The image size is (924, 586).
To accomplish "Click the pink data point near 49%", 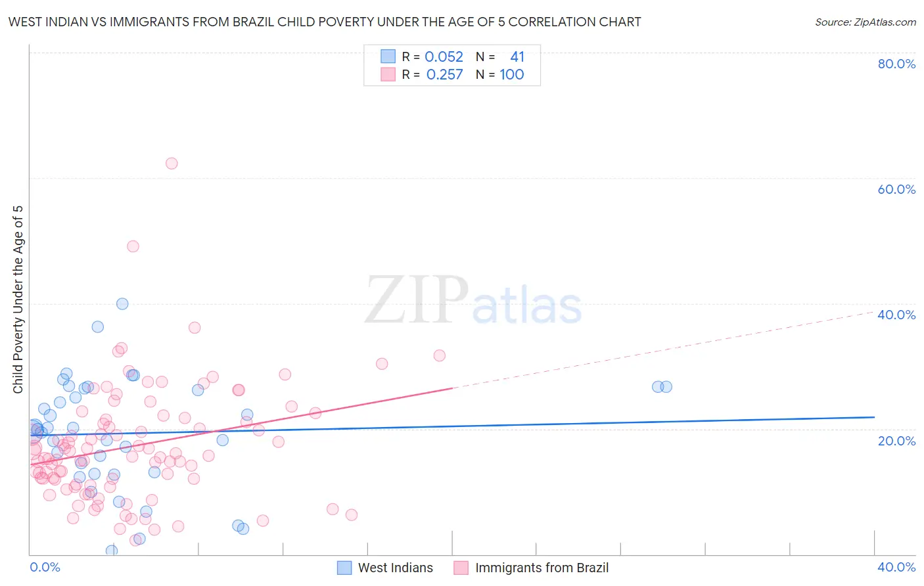I will 133,246.
